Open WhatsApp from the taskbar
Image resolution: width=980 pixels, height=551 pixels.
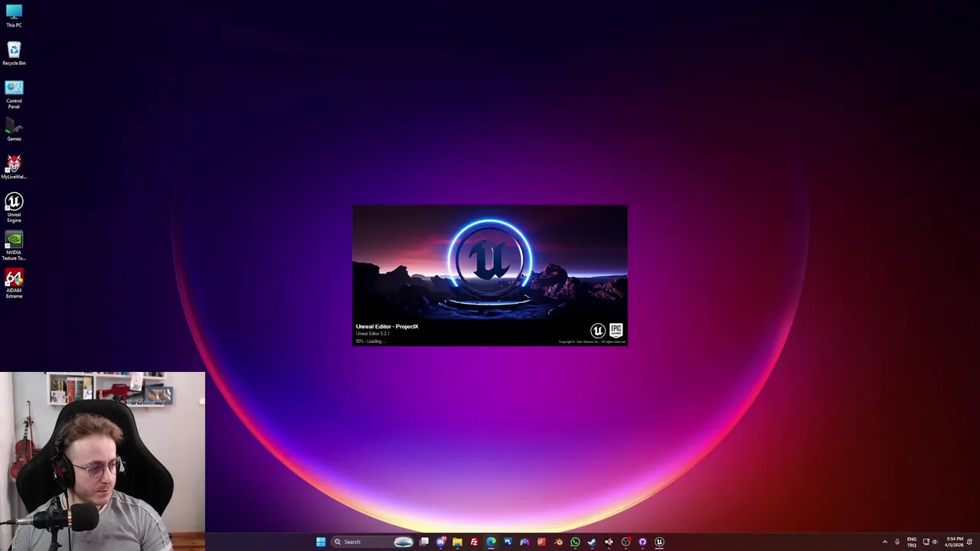575,542
